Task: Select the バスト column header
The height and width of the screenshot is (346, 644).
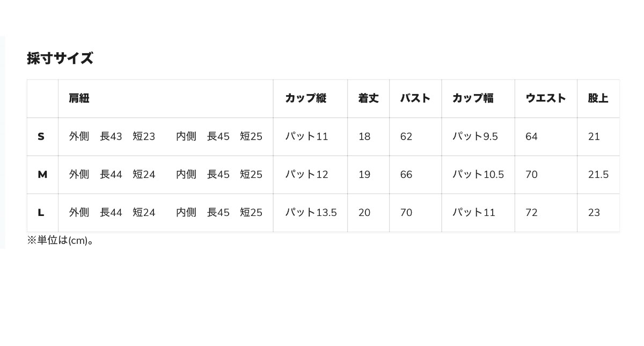Action: click(415, 98)
